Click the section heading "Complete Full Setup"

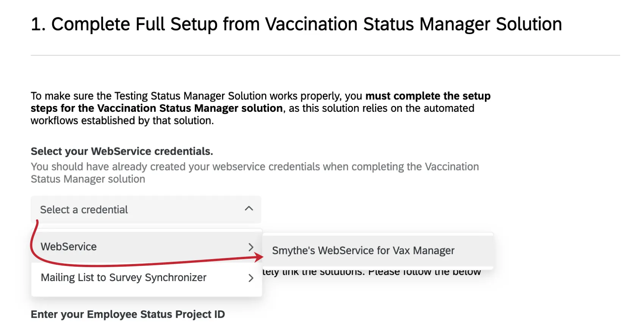(295, 24)
